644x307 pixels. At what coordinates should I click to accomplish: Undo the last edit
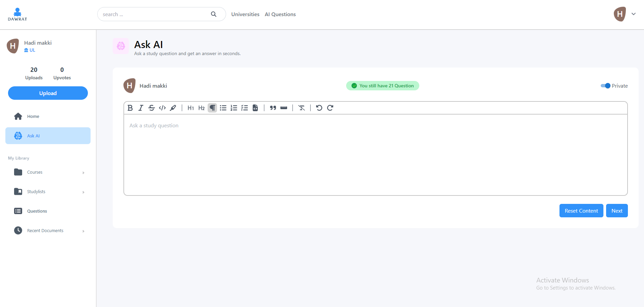(x=319, y=108)
